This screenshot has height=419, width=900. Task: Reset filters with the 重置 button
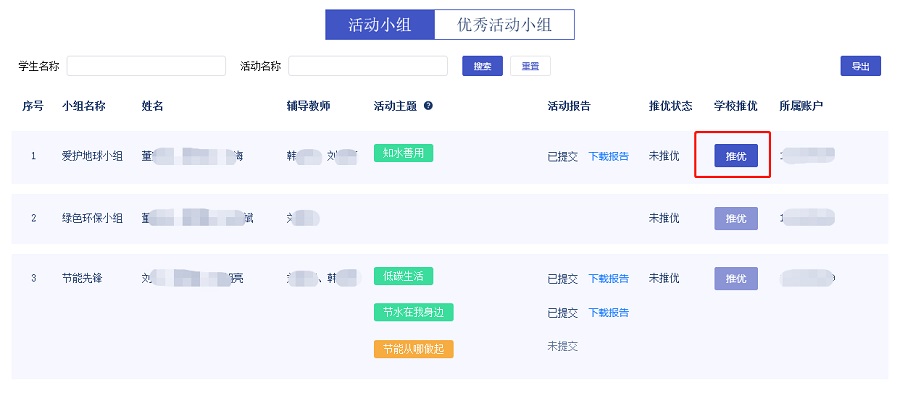point(530,66)
